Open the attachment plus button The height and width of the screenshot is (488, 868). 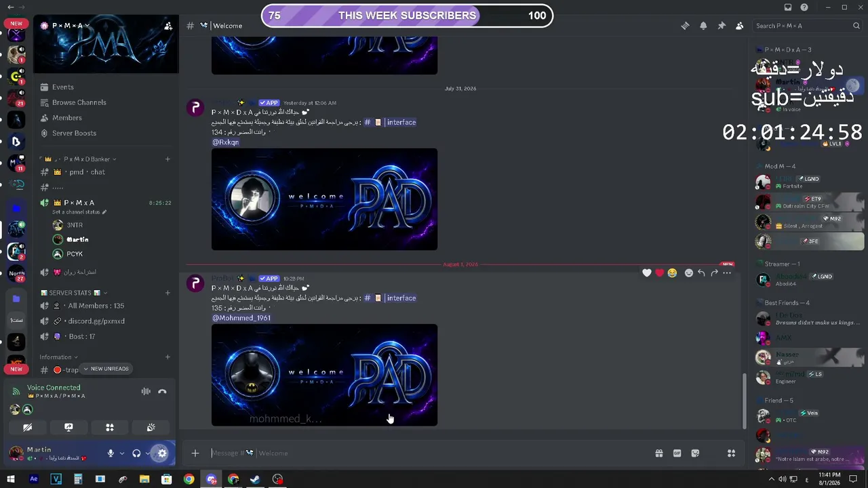[195, 453]
